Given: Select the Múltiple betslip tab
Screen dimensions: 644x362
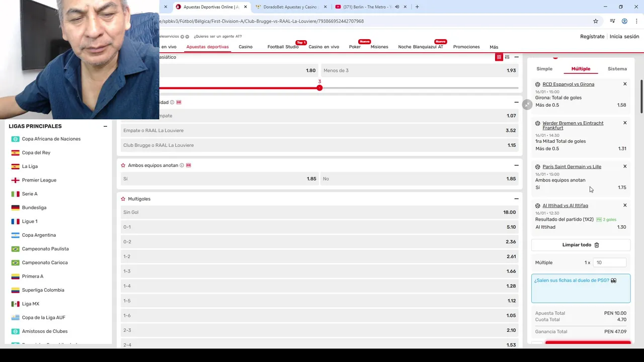Looking at the screenshot, I should click(x=581, y=69).
